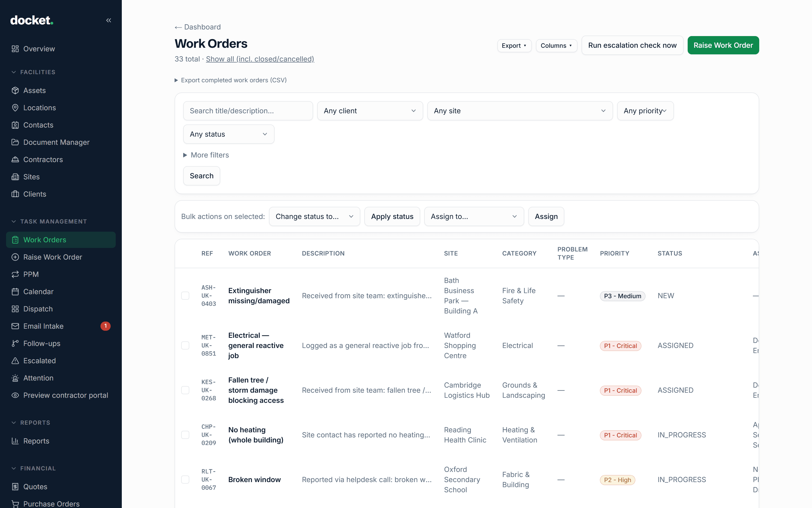
Task: Open the Any client dropdown
Action: tap(370, 110)
